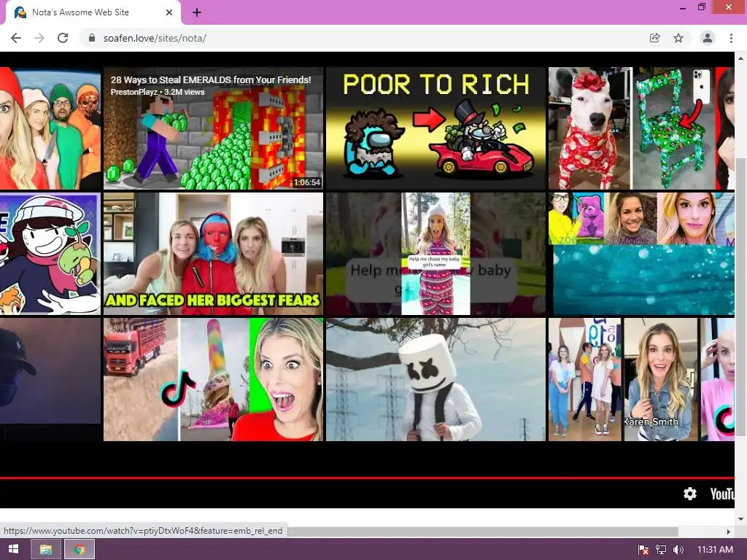Click the horizontal scrollbar thumb
747x560 pixels.
pos(483,531)
